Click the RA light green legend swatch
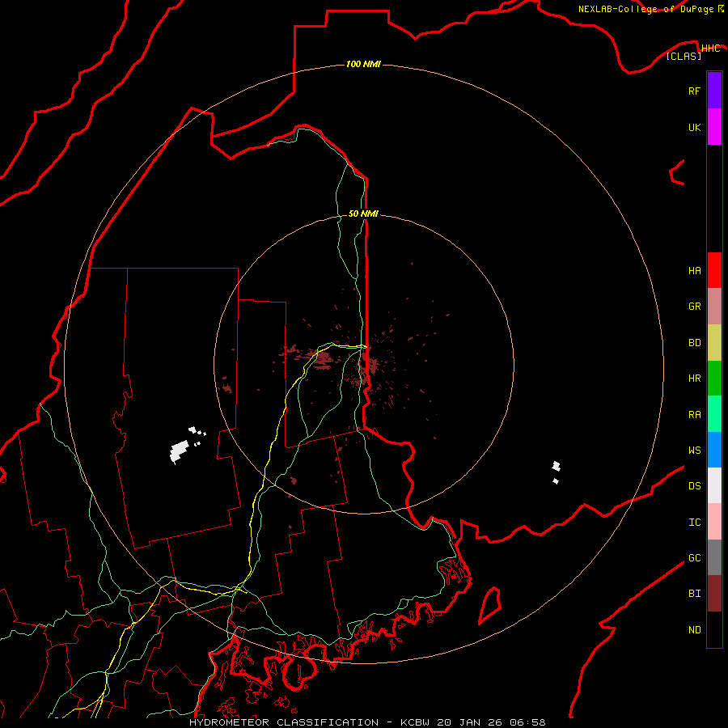This screenshot has width=728, height=728. point(714,414)
